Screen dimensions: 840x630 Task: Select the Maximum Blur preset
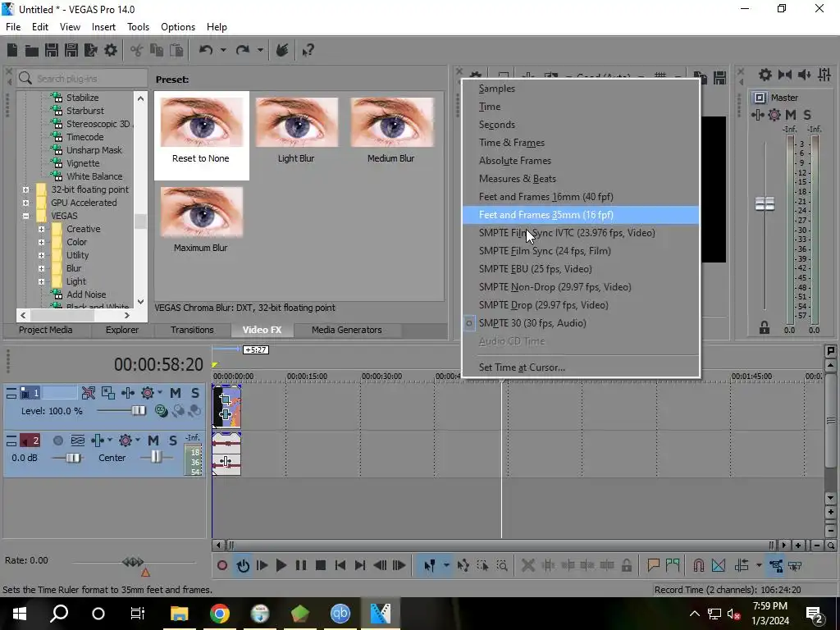point(201,220)
